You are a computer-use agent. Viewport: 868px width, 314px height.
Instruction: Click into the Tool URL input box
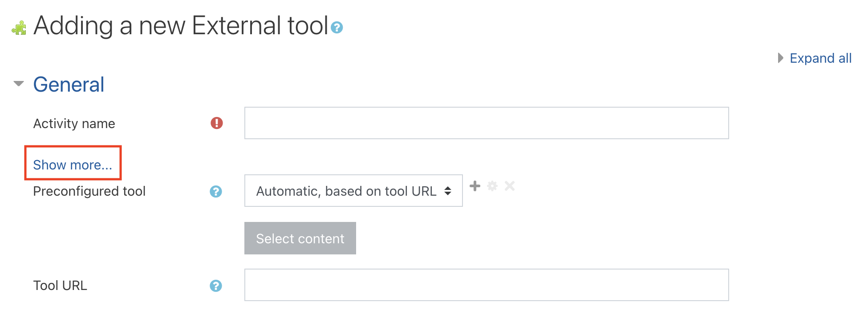pos(486,285)
